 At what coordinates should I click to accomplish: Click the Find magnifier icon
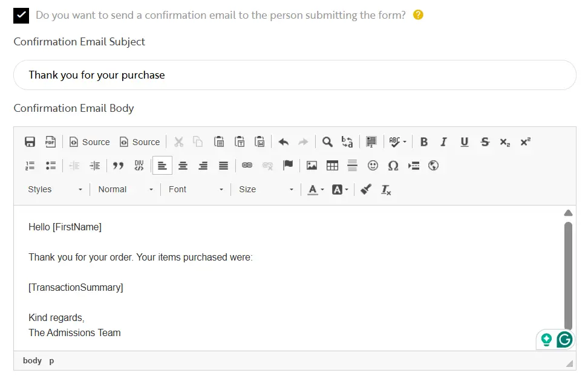tap(327, 142)
